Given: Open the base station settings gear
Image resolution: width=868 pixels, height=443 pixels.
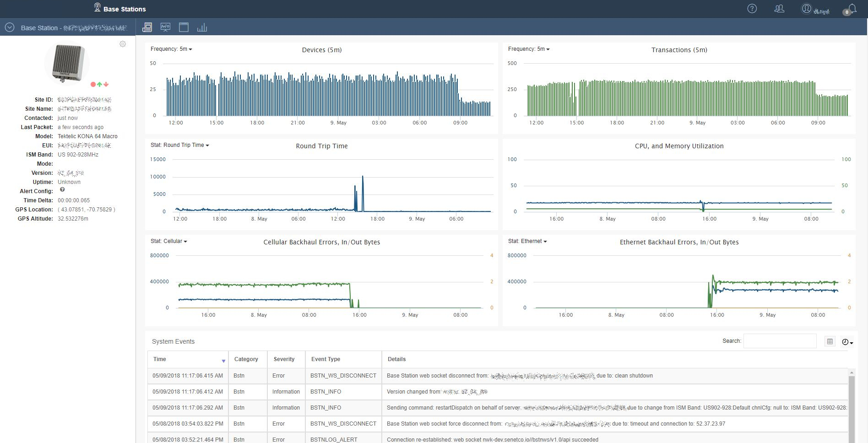Looking at the screenshot, I should [123, 44].
